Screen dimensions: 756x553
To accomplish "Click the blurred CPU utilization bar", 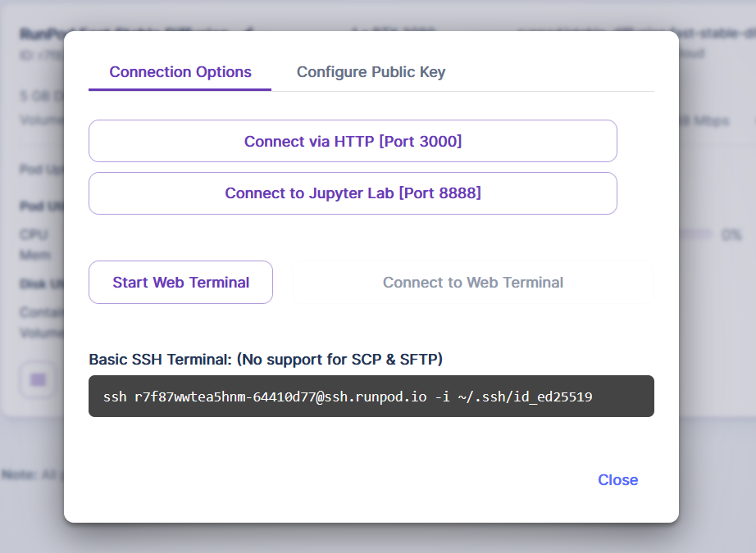I will click(x=697, y=234).
